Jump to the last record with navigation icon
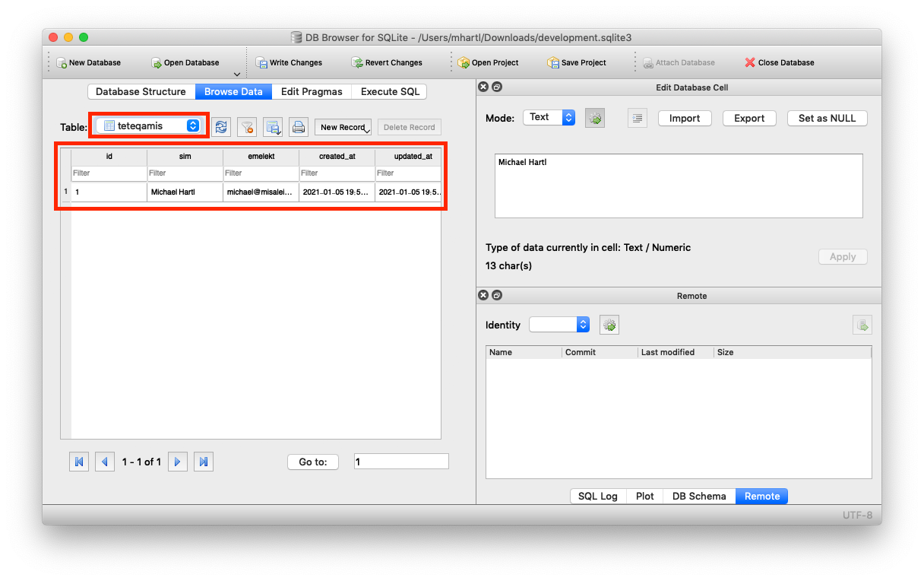 coord(204,462)
